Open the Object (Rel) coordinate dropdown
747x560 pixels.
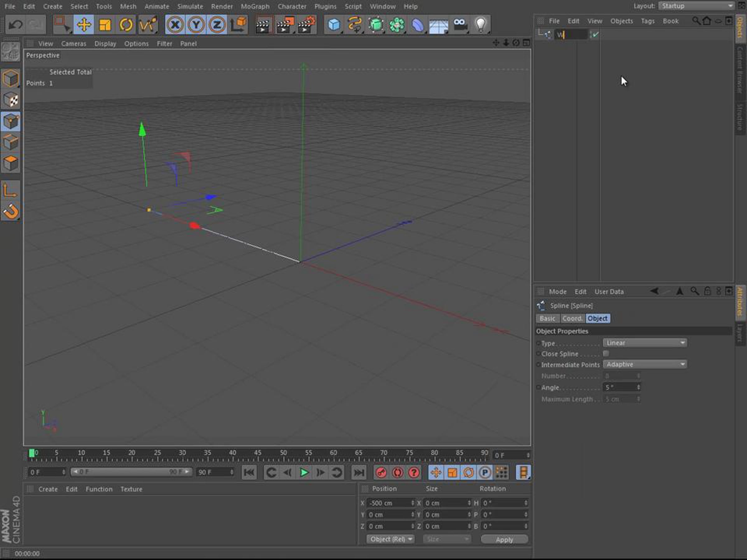(x=390, y=539)
